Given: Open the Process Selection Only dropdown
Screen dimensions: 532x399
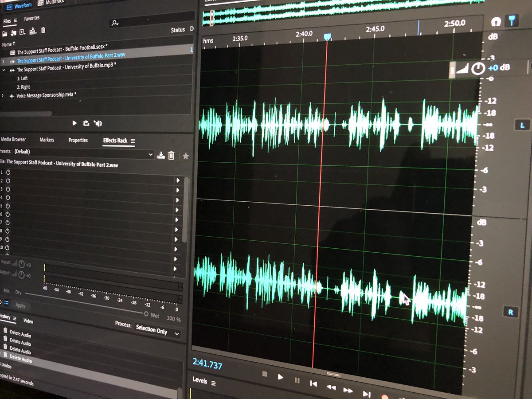Looking at the screenshot, I should [x=158, y=331].
